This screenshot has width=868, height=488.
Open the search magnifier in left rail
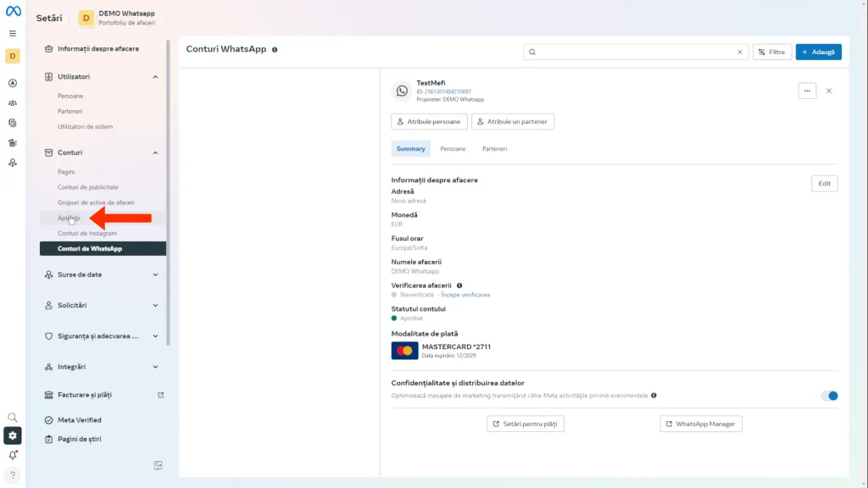pos(13,417)
